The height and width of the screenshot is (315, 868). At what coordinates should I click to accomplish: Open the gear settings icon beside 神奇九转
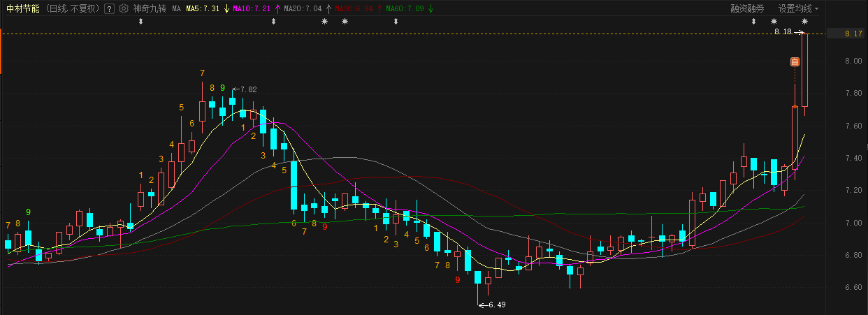[x=124, y=9]
